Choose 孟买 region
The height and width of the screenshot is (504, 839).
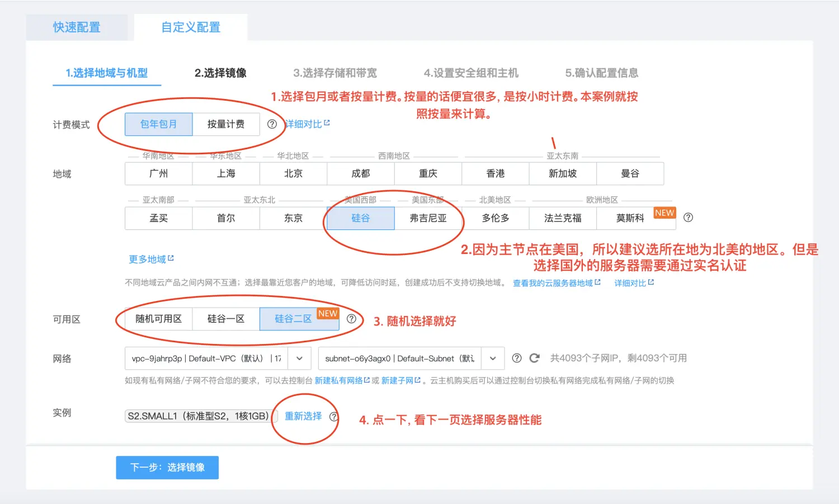(159, 218)
